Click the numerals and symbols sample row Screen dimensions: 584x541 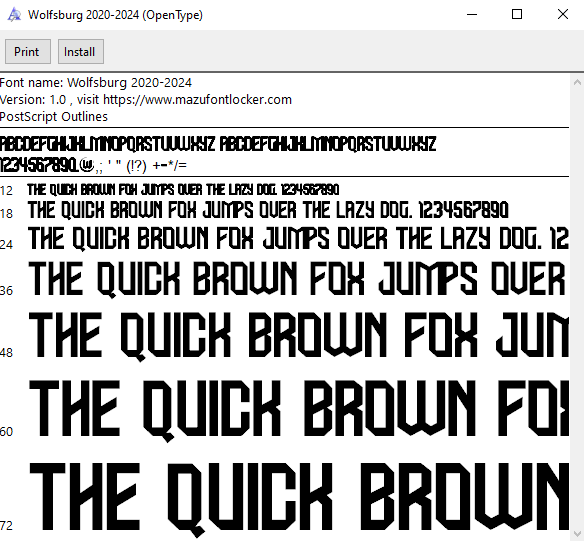[93, 165]
